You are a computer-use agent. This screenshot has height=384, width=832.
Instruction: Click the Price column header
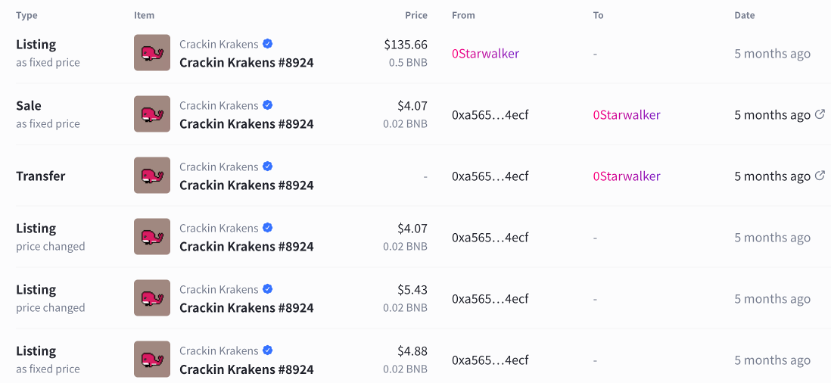416,15
